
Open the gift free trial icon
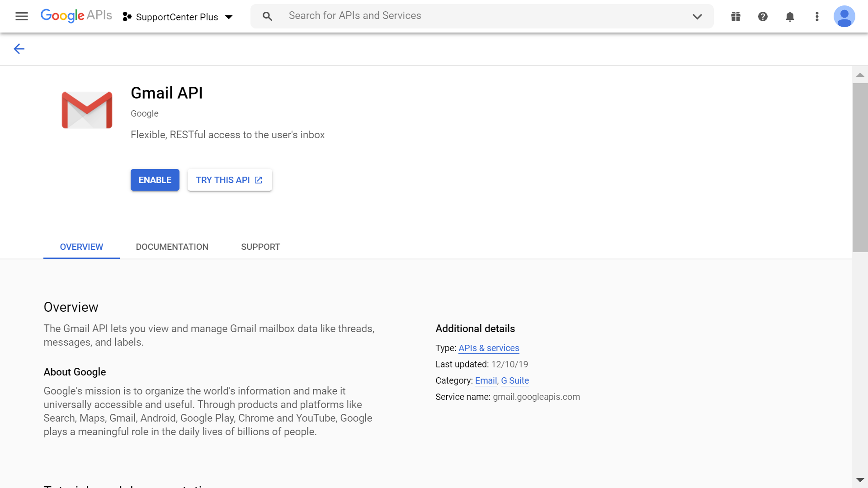pos(736,17)
